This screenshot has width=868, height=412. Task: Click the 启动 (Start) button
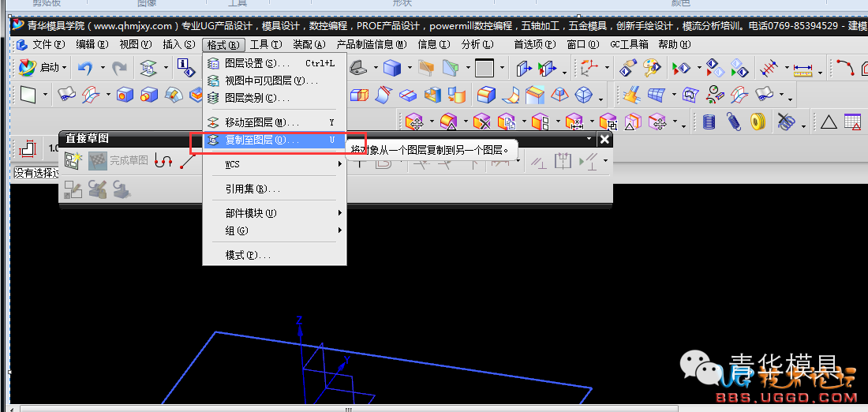[x=43, y=68]
